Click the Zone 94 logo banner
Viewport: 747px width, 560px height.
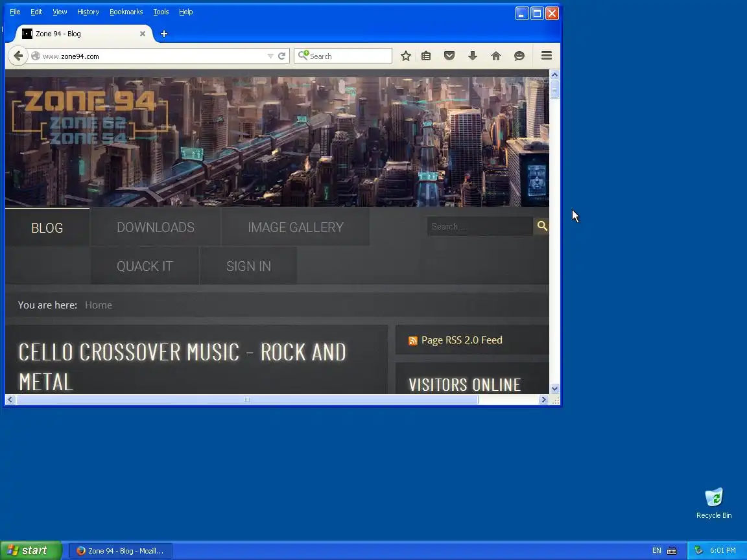coord(89,117)
